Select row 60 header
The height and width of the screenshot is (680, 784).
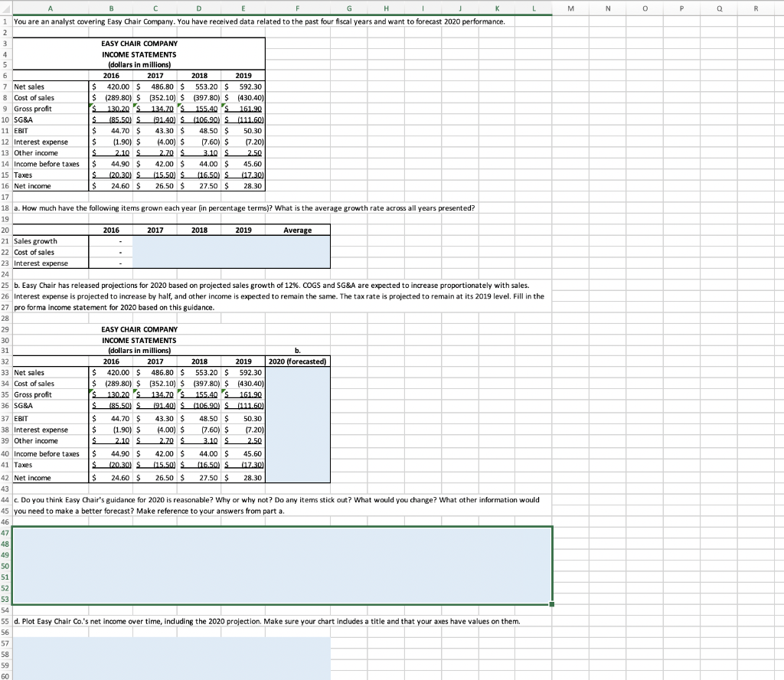(5, 676)
